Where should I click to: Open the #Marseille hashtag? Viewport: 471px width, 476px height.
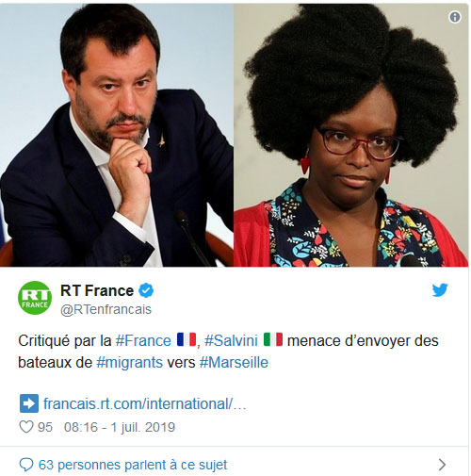[x=234, y=363]
